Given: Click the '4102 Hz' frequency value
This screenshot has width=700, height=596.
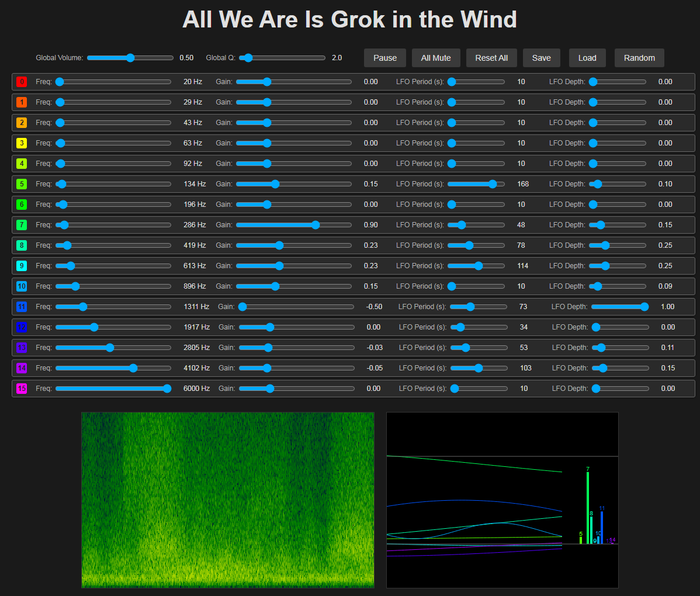Looking at the screenshot, I should [196, 368].
